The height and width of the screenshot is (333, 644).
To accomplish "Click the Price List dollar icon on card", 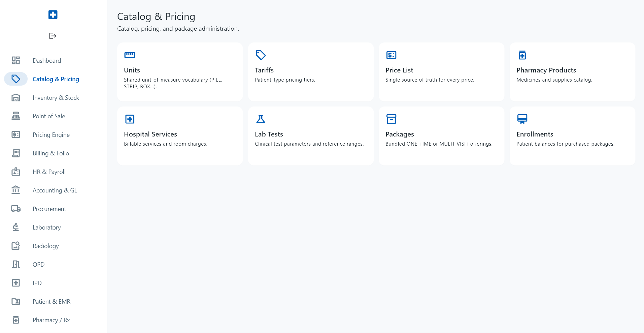I will pos(391,55).
